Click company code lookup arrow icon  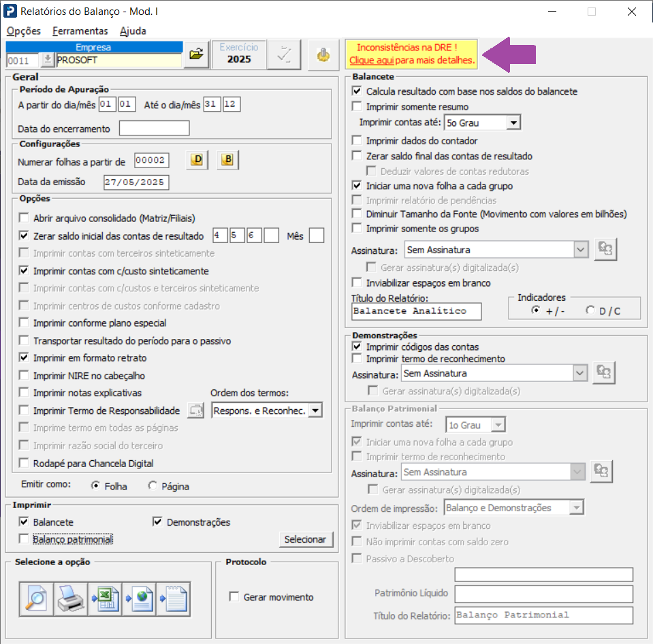tap(48, 60)
